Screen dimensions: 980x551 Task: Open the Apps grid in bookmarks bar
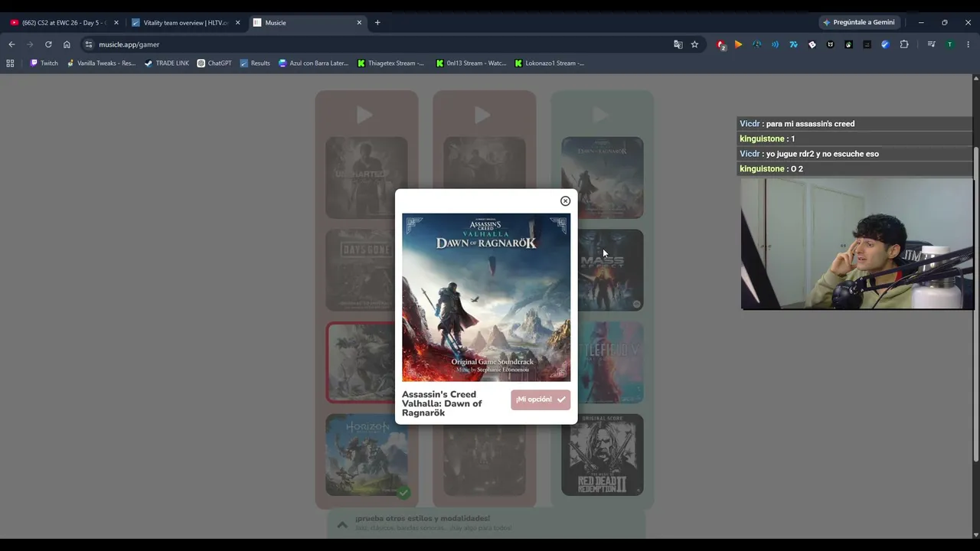click(10, 64)
